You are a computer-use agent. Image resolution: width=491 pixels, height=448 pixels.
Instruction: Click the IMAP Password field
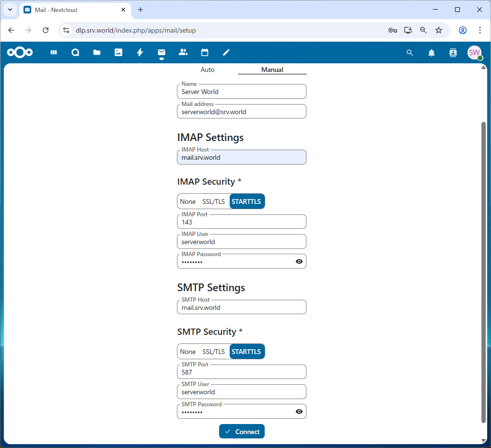click(x=242, y=261)
